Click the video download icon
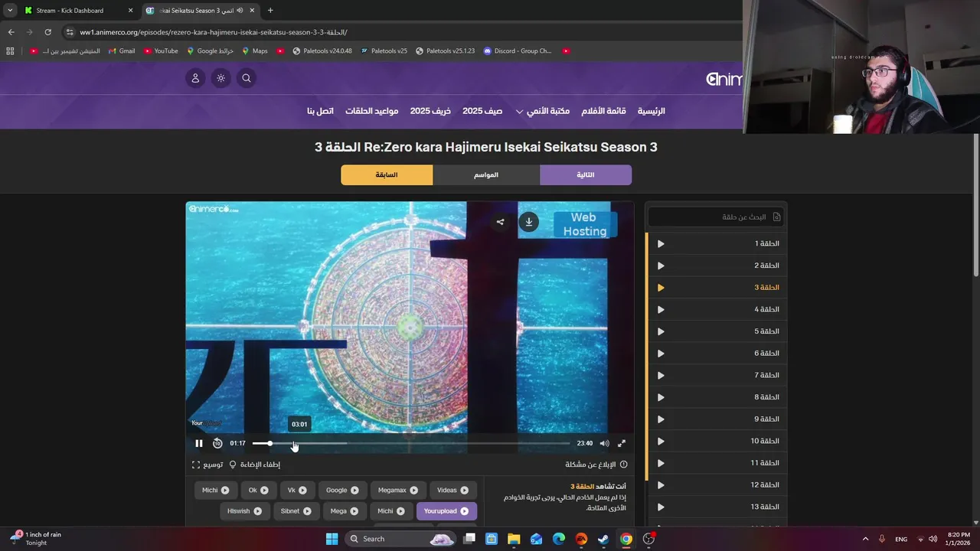Screen dimensions: 980x551 point(528,222)
